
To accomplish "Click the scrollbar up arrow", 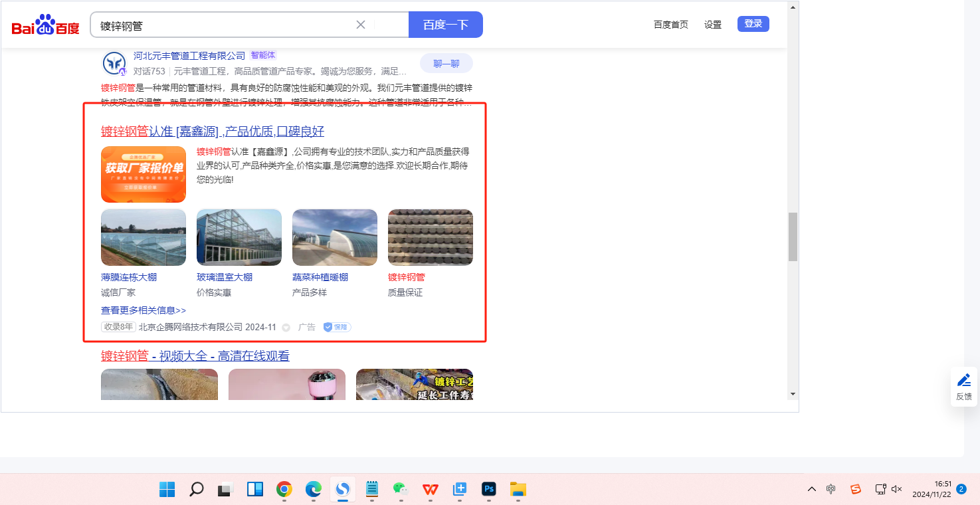I will (x=793, y=7).
